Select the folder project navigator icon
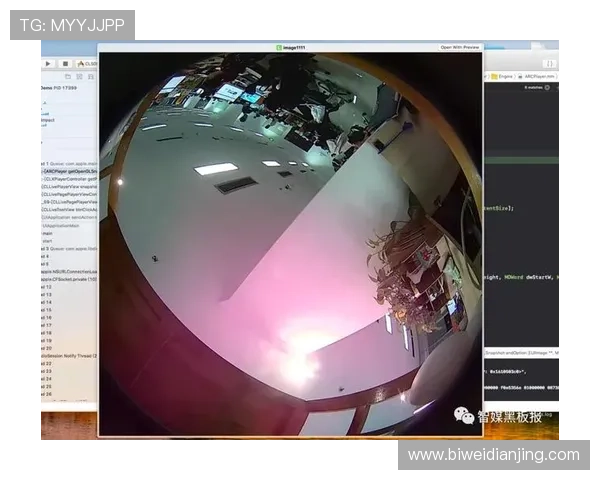This screenshot has width=600, height=480. pos(68,77)
